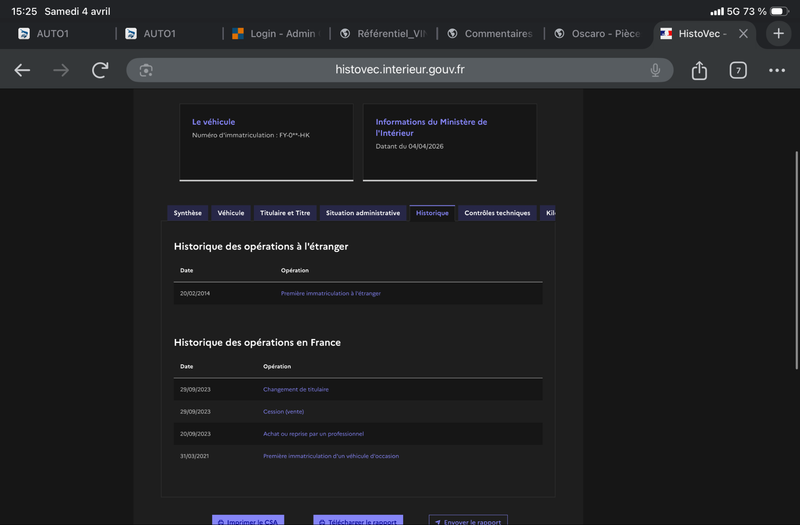Open the three-dot more options menu
The height and width of the screenshot is (525, 800).
click(x=777, y=70)
